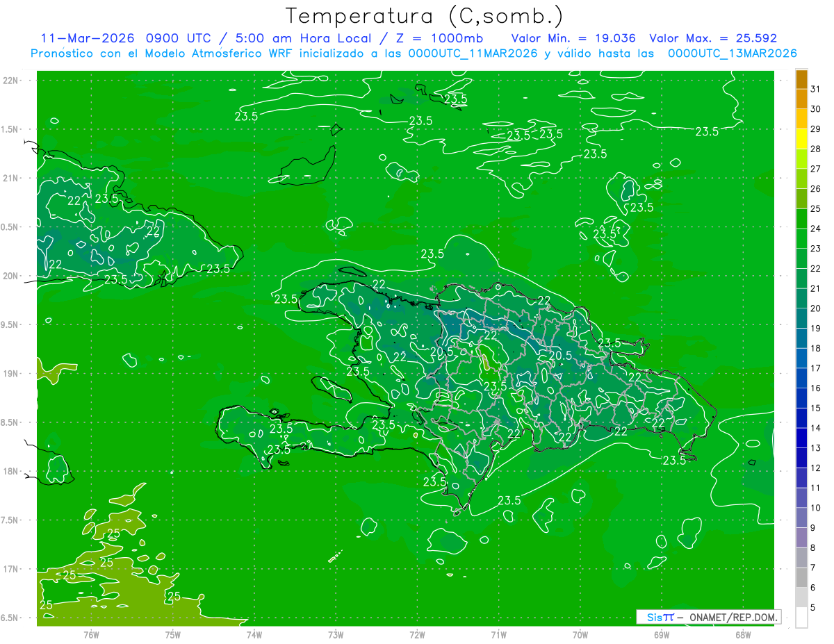Pick the purple legend swatch between 9 and 10
The width and height of the screenshot is (834, 644).
(x=801, y=518)
